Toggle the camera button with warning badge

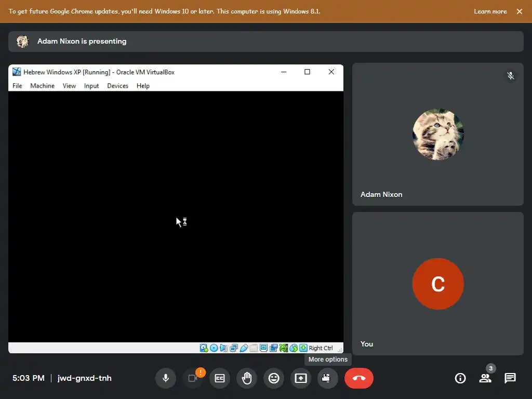(193, 378)
